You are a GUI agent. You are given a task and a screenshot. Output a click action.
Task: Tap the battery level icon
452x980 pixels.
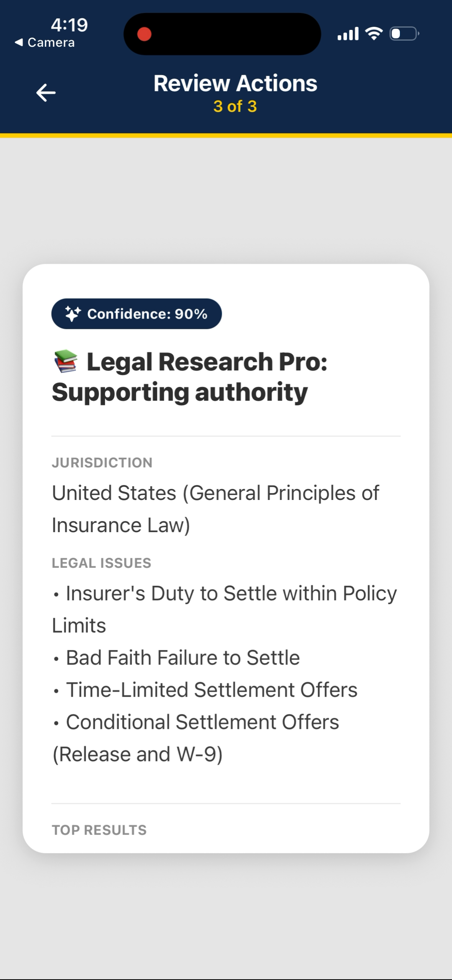click(x=404, y=34)
